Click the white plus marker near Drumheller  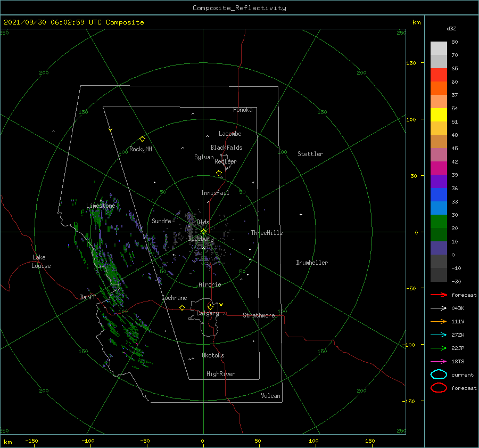coord(301,214)
